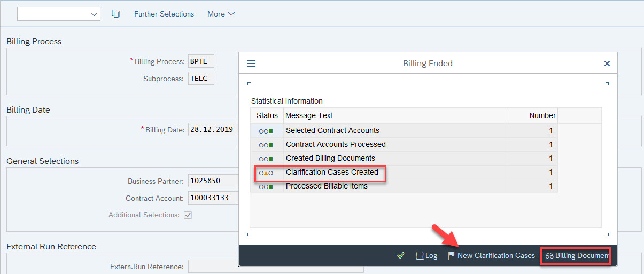Open the Log icon button

click(x=420, y=255)
